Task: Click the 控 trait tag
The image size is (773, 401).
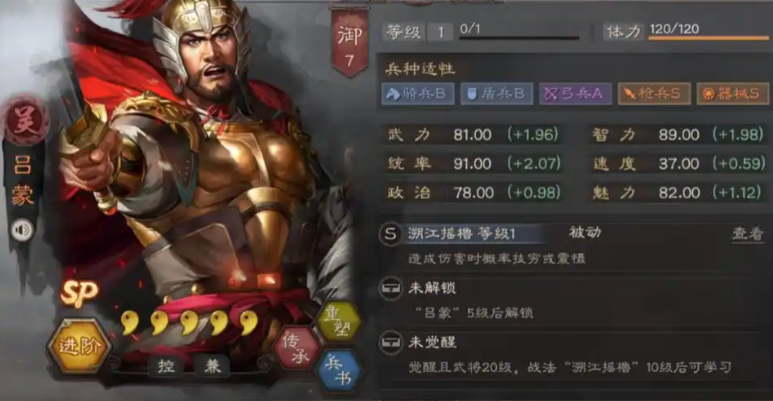Action: 166,366
